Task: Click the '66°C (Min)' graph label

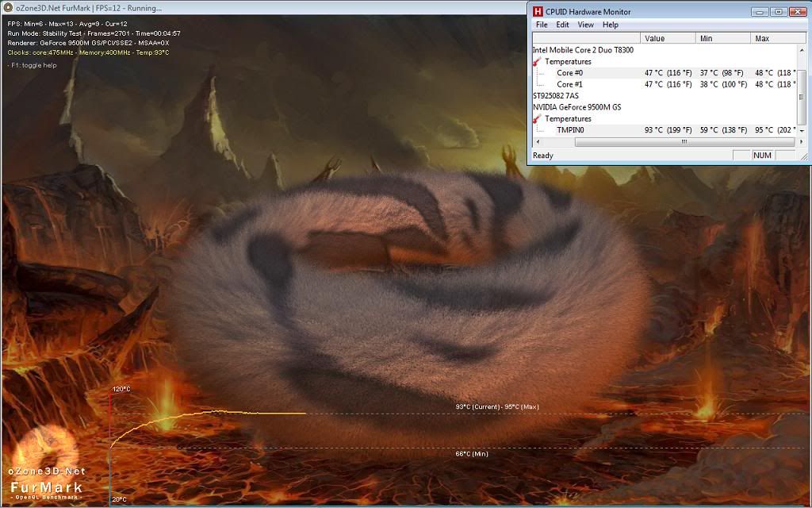Action: point(471,453)
